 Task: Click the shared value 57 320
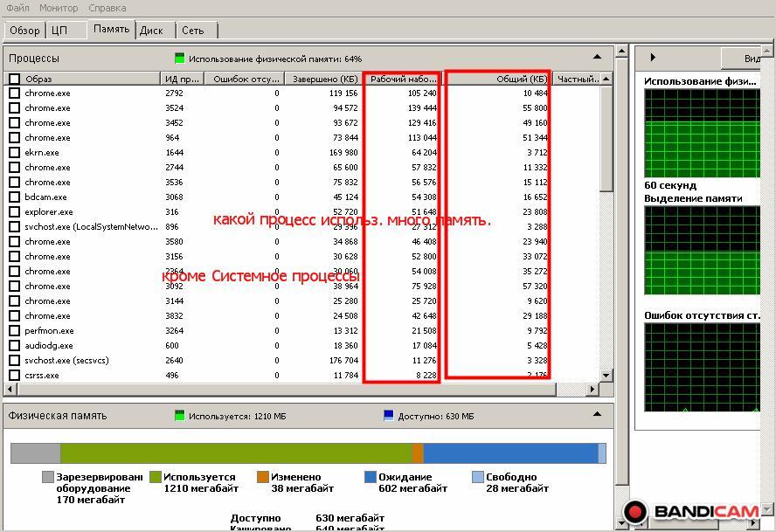535,286
